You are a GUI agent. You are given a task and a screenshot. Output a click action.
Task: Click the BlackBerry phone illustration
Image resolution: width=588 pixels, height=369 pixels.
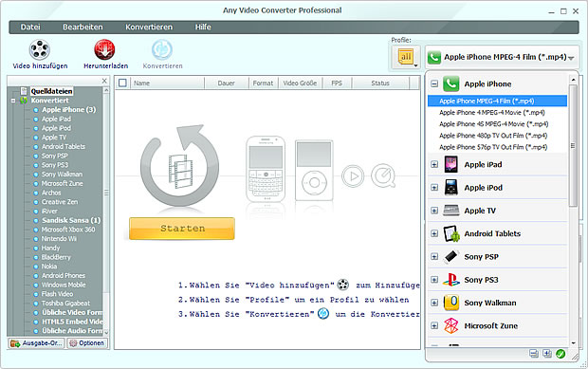(x=266, y=169)
